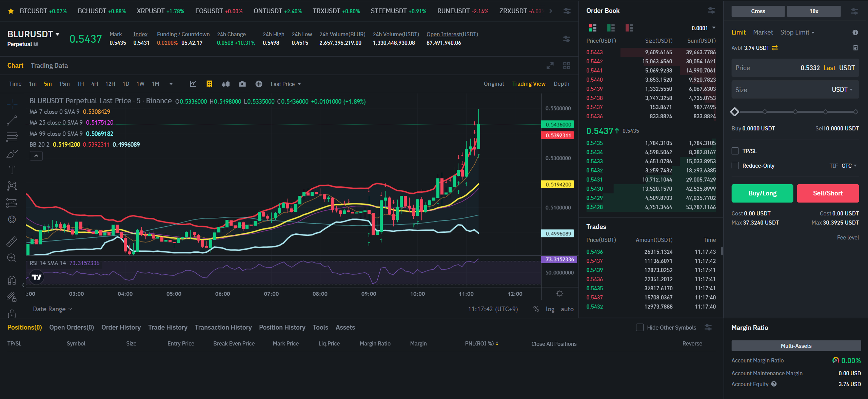Enable the Reduce-Only checkbox

click(x=735, y=166)
